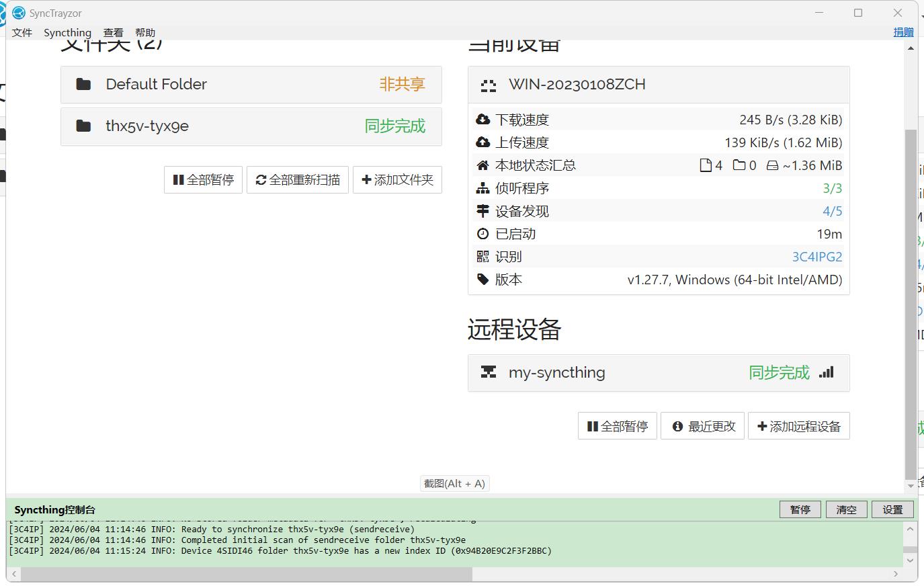Click the main page scrollbar down arrow
Viewport: 924px width, 588px height.
tap(911, 485)
